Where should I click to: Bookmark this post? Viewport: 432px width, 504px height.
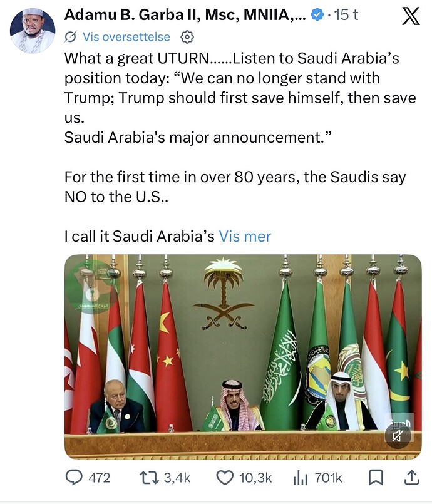[376, 478]
